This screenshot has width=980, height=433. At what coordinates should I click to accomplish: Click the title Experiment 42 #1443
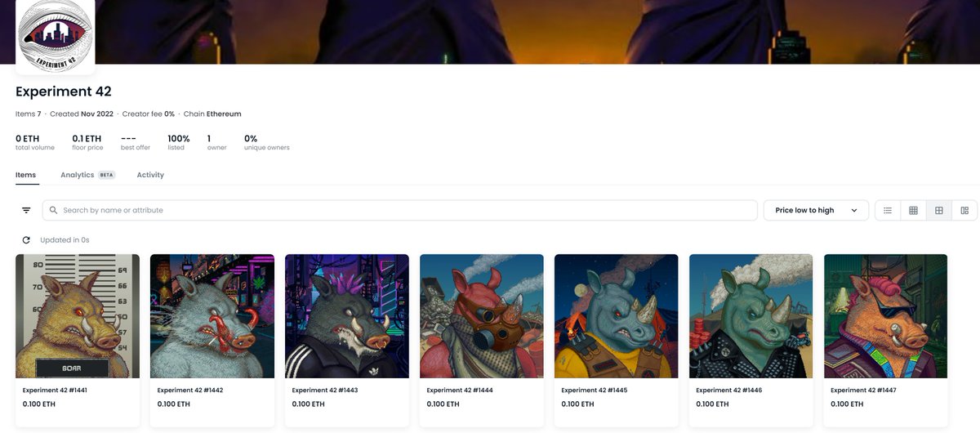[x=325, y=391]
